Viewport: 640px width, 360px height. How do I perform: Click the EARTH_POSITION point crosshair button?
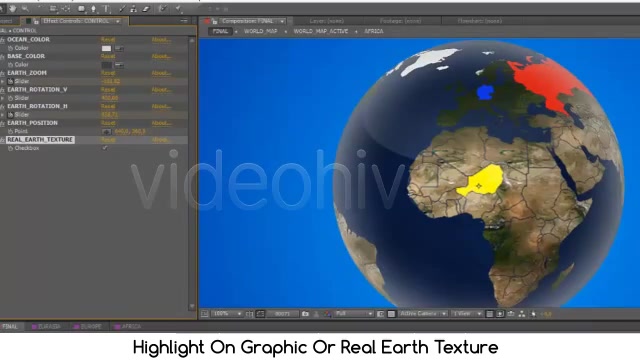[x=107, y=131]
